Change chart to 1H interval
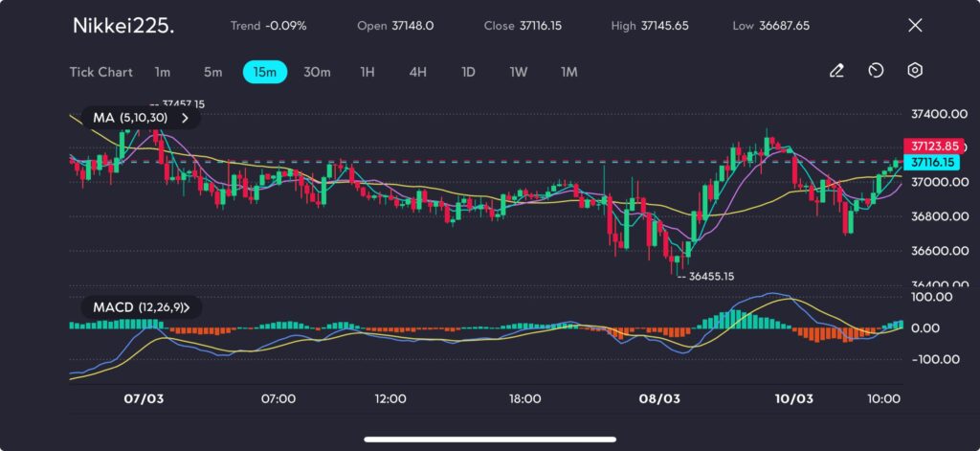 pos(367,72)
